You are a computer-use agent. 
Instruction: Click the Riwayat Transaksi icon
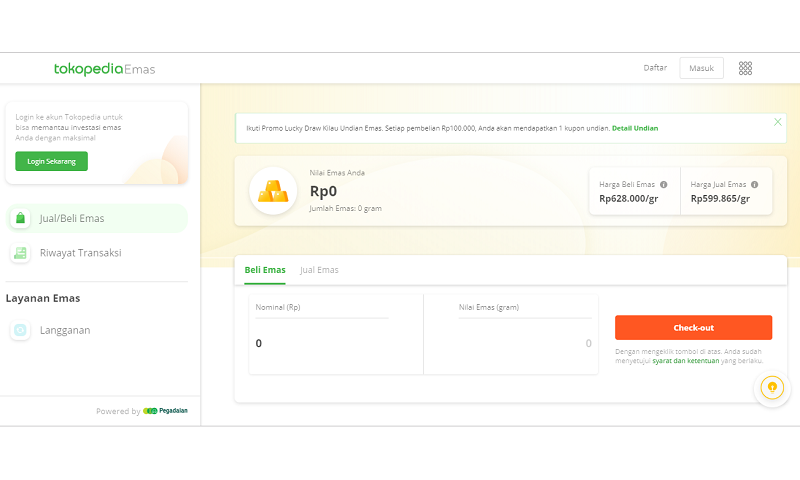pos(20,253)
